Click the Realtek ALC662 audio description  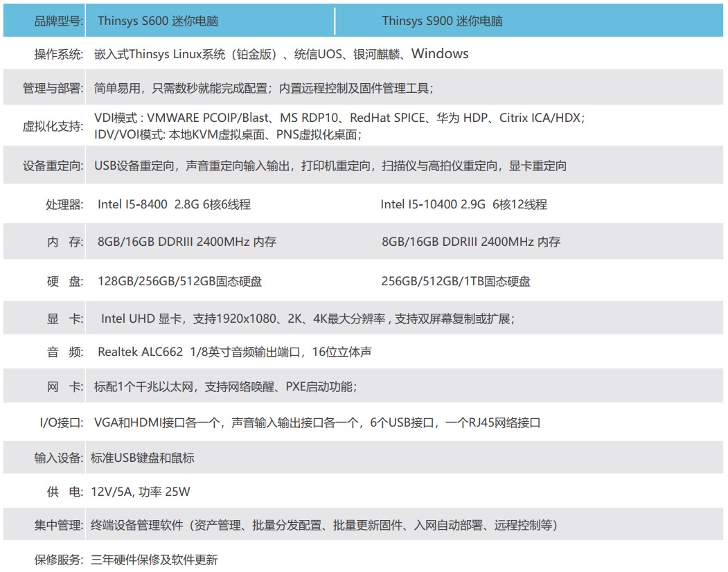click(x=234, y=352)
